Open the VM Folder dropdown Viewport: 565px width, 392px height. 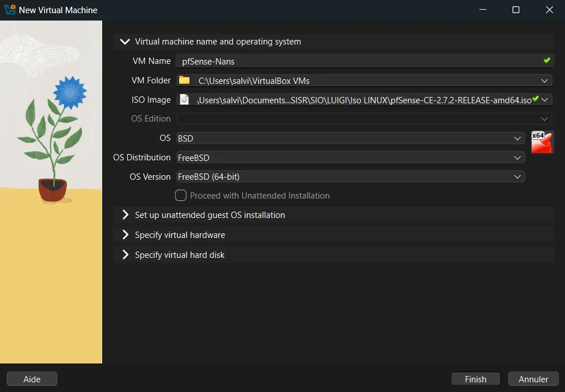pos(544,80)
